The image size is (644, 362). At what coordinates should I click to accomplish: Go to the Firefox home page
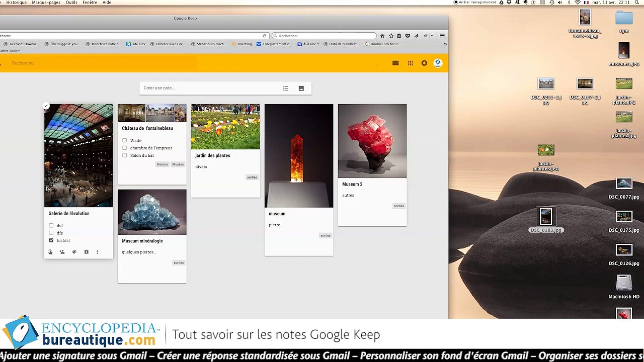click(x=382, y=36)
